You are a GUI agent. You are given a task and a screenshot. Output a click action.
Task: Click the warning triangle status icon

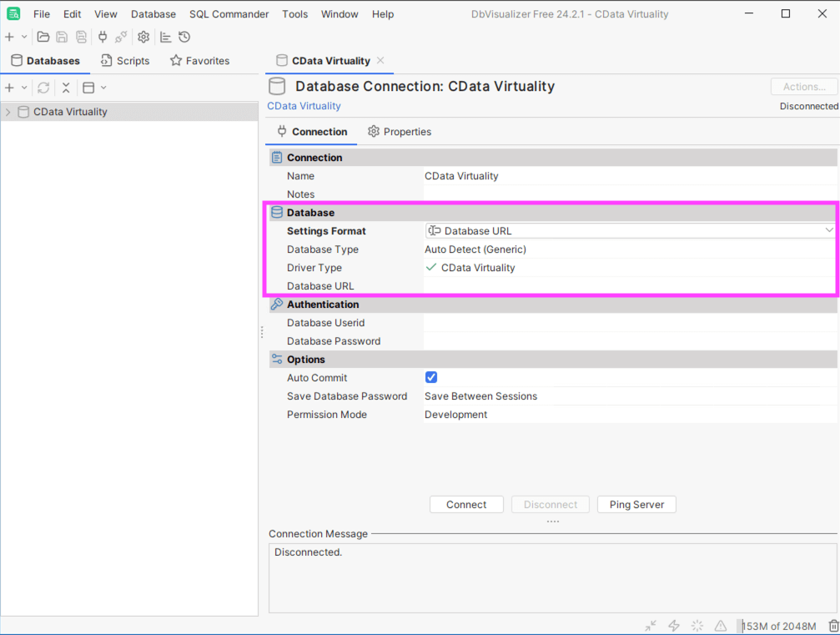(x=720, y=626)
